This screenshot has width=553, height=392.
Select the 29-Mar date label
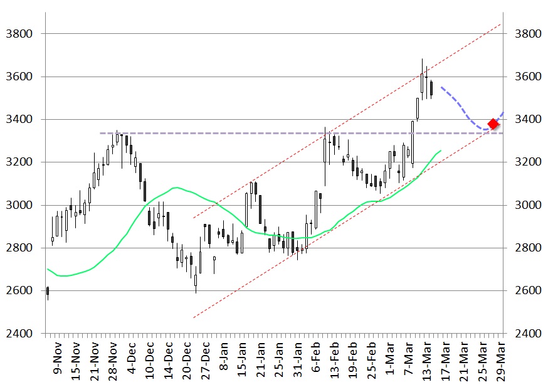coord(501,361)
